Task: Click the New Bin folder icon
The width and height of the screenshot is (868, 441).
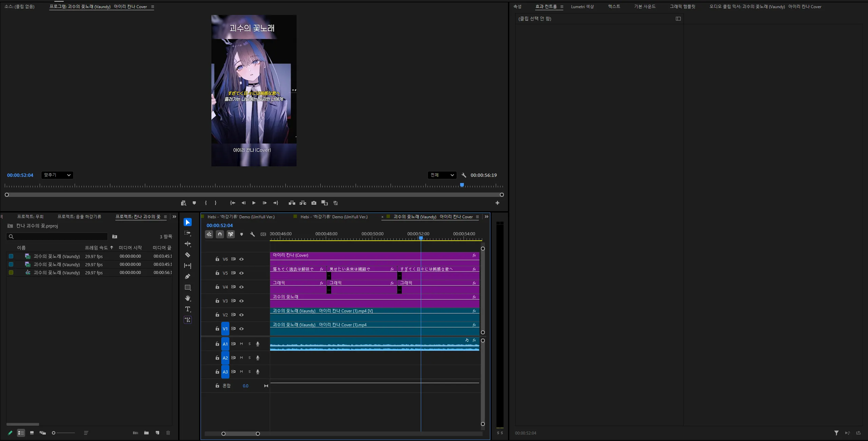Action: click(x=146, y=433)
